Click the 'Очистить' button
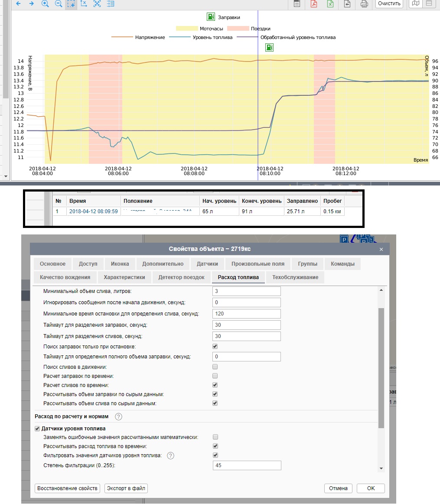The image size is (440, 504). tap(389, 4)
